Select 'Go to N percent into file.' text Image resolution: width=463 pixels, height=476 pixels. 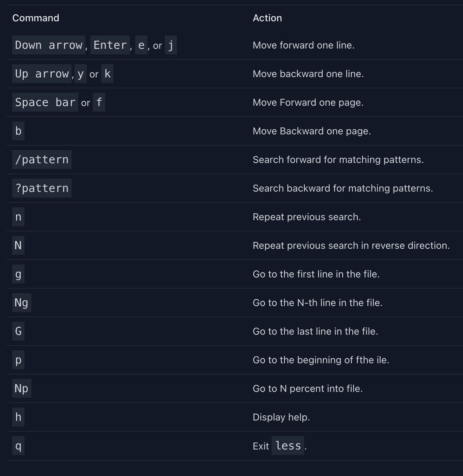click(x=308, y=388)
